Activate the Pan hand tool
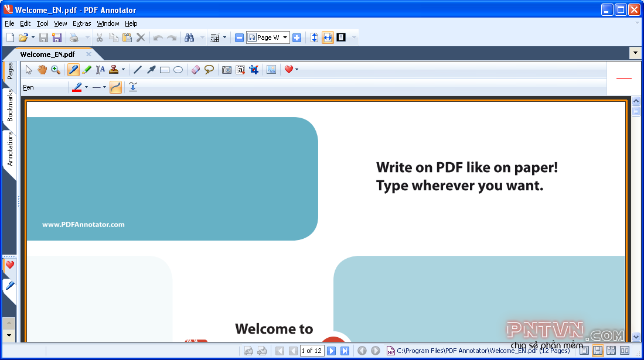Screen dimensions: 644x360 [42, 70]
